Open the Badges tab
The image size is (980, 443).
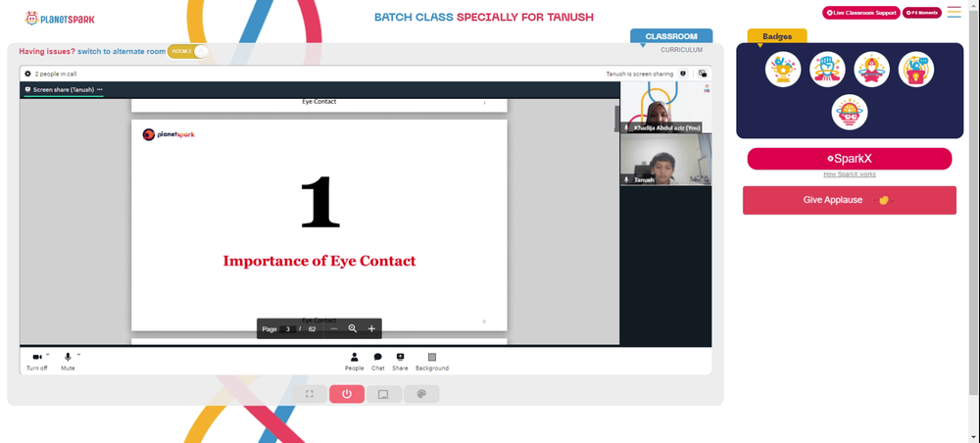(x=777, y=36)
